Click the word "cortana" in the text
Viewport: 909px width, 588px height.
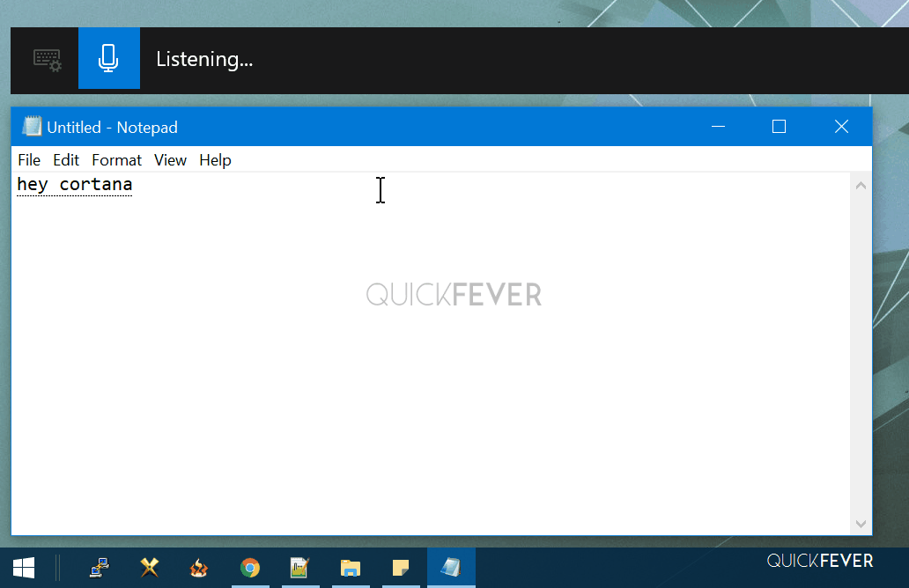tap(96, 184)
